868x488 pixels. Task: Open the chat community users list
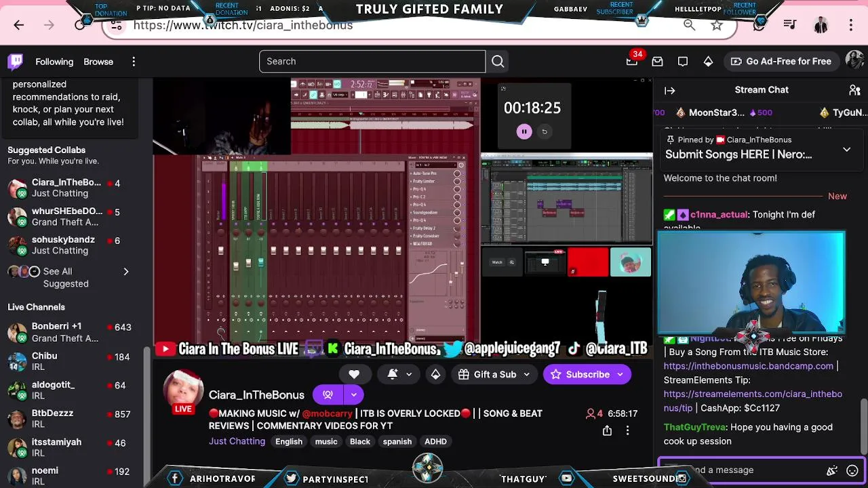(x=854, y=90)
